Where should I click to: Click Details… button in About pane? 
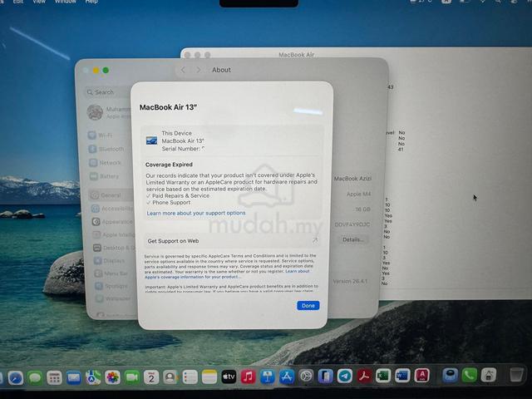(x=352, y=239)
